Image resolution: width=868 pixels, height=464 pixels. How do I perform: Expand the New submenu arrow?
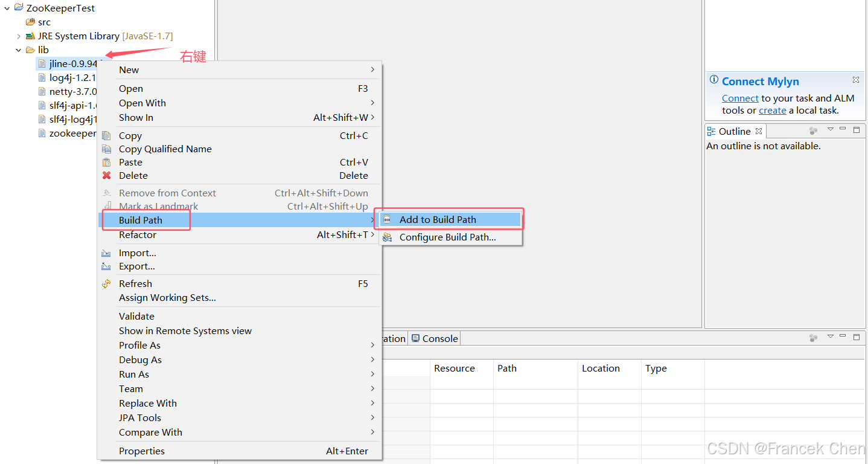tap(372, 69)
